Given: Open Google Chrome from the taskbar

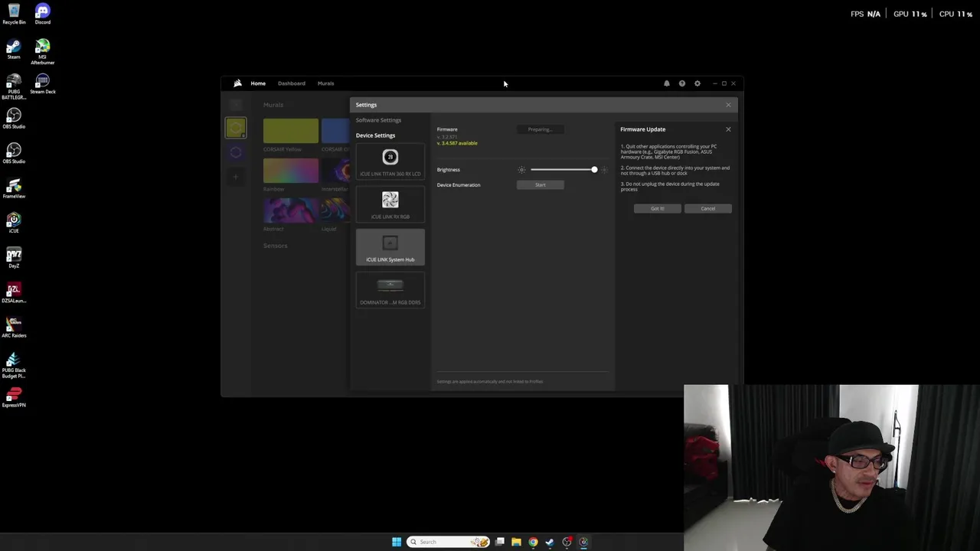Looking at the screenshot, I should click(533, 542).
